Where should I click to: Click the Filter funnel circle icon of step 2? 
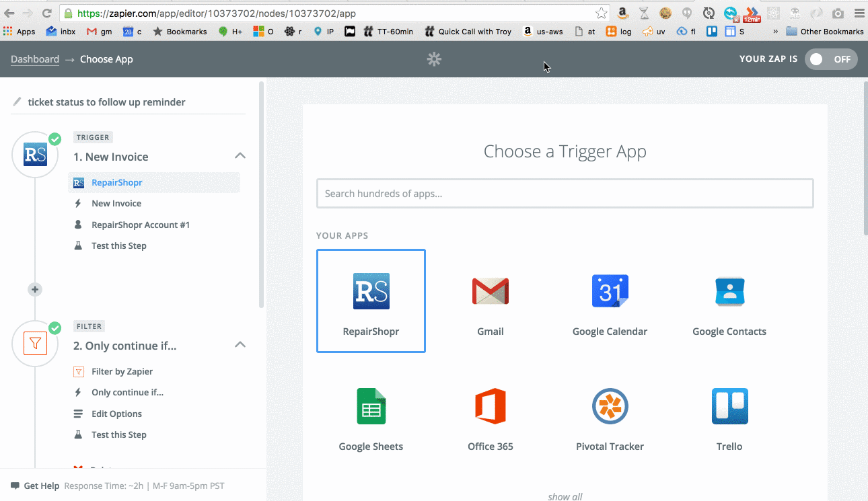(x=35, y=344)
